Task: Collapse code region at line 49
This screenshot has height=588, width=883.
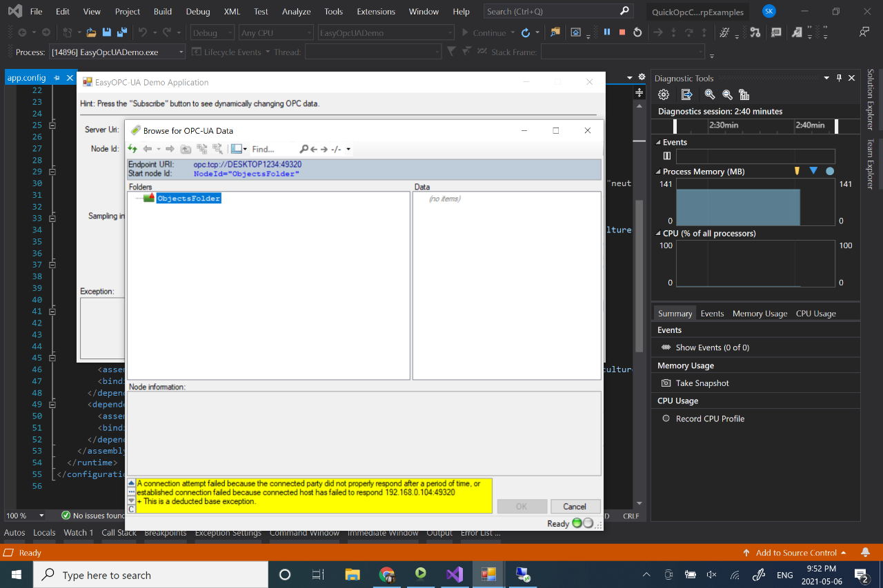Action: tap(52, 404)
